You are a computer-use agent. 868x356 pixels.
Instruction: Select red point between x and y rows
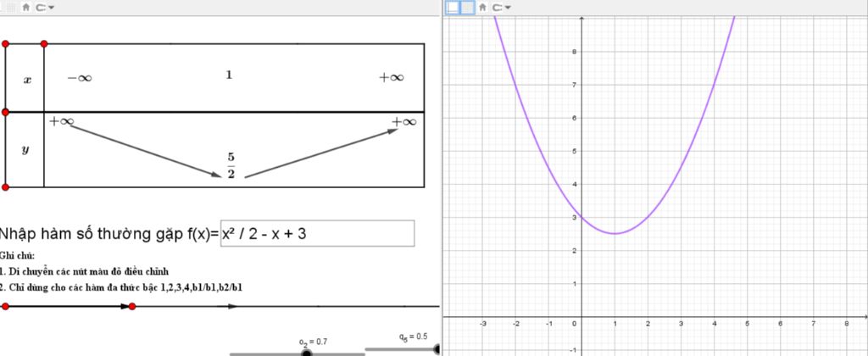(x=6, y=113)
